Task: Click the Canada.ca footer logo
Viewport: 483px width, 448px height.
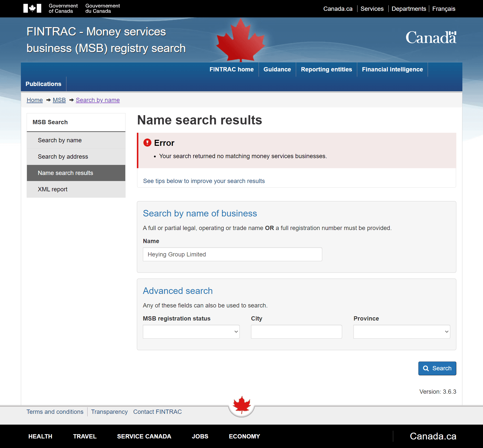Action: (433, 436)
